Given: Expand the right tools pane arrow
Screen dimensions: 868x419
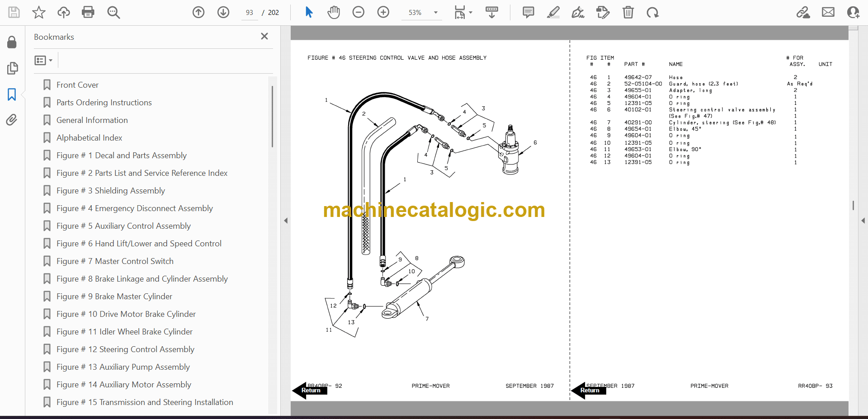Looking at the screenshot, I should point(863,221).
